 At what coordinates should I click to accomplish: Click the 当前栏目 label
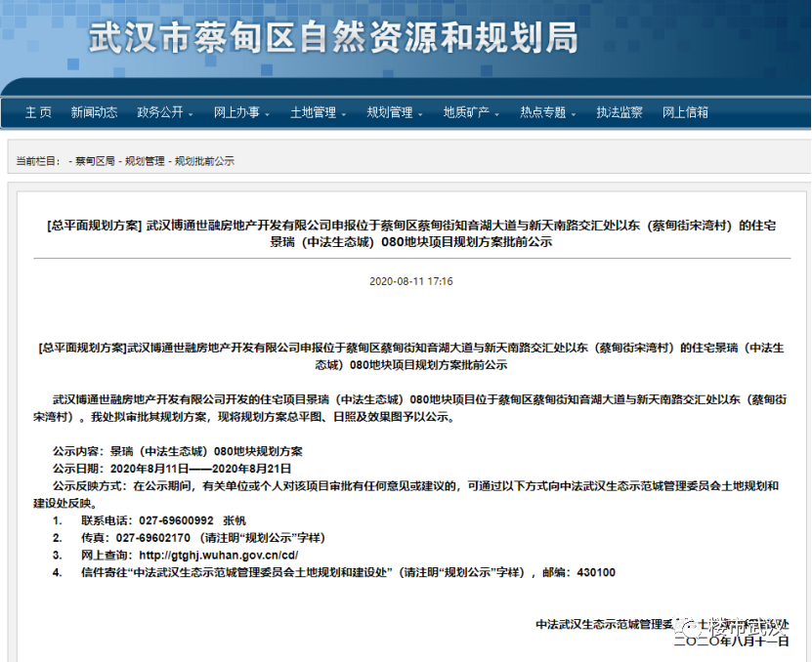point(38,161)
